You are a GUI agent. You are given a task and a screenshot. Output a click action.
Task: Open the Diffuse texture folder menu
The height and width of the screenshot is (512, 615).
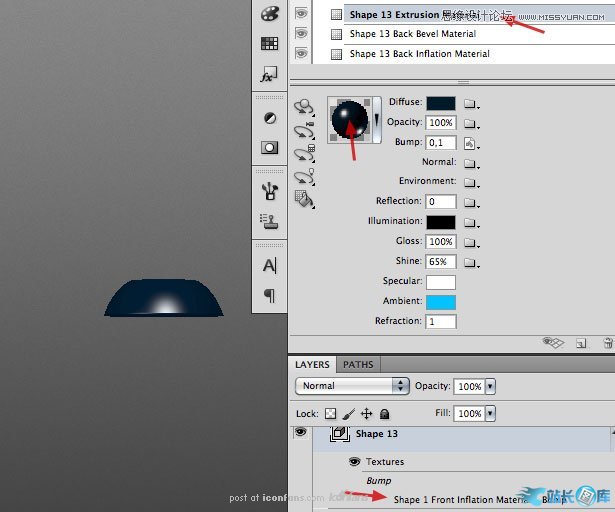468,103
